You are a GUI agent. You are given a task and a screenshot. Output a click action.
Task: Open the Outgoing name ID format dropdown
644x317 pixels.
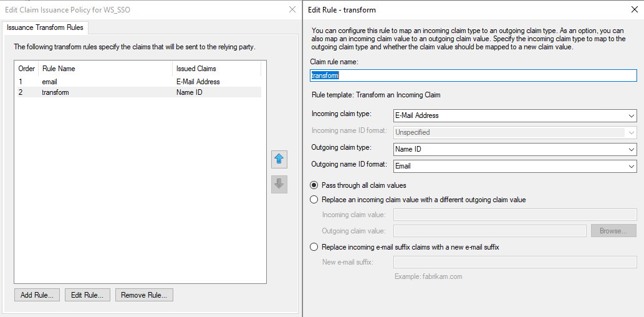tap(515, 166)
